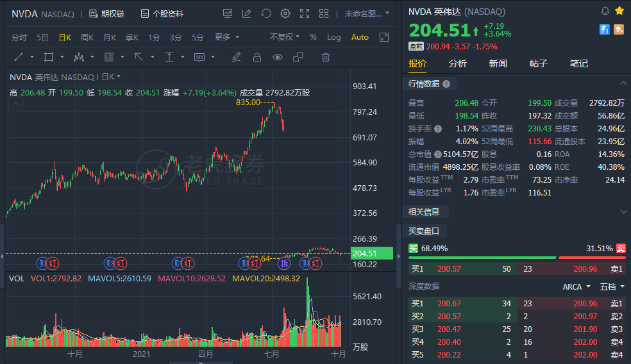The height and width of the screenshot is (364, 631).
Task: Click the chart indicator monitor icon
Action: tap(228, 13)
